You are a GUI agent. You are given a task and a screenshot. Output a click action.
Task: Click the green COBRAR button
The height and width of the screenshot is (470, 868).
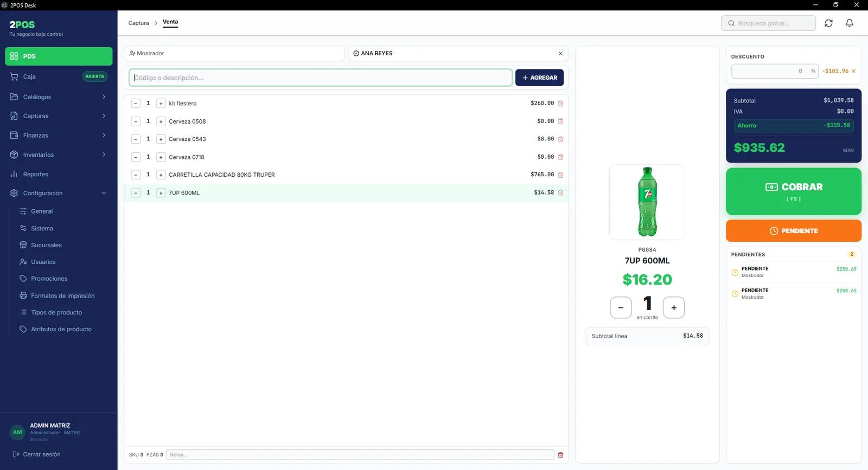pyautogui.click(x=794, y=191)
